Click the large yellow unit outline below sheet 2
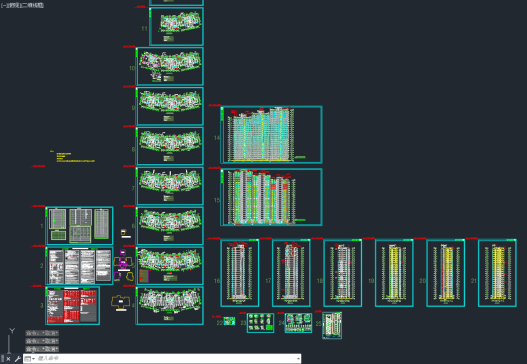 click(x=121, y=301)
